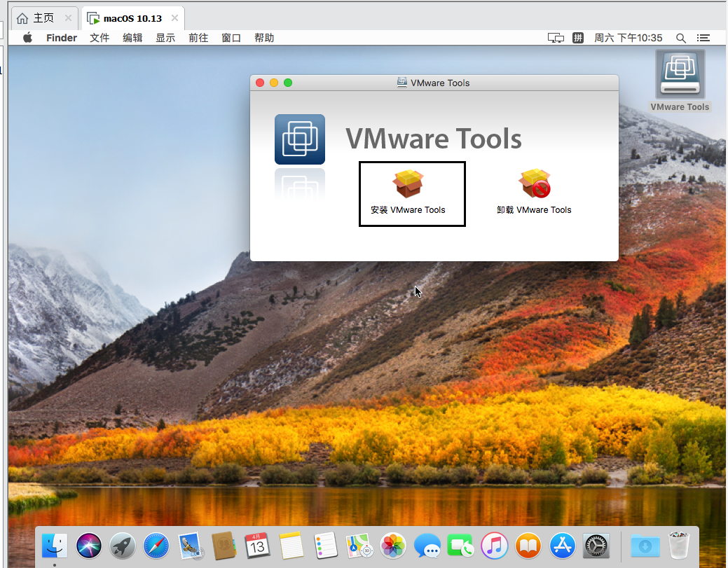The height and width of the screenshot is (568, 728).
Task: Open Maps app in Dock
Action: (x=359, y=546)
